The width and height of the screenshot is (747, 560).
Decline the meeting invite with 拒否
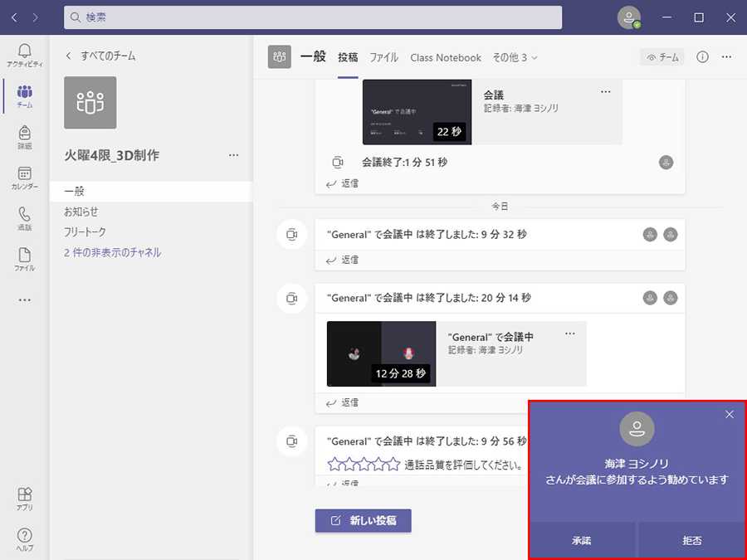pyautogui.click(x=691, y=540)
